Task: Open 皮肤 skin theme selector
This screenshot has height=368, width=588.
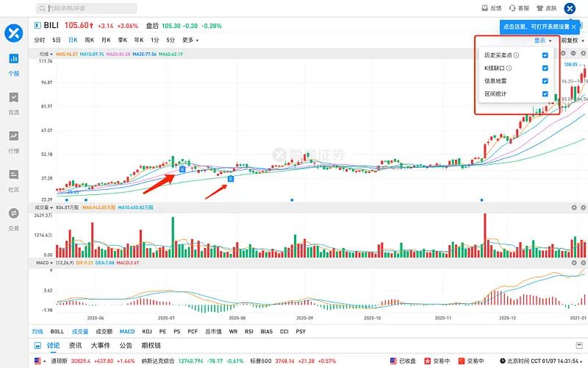Action: [x=547, y=8]
